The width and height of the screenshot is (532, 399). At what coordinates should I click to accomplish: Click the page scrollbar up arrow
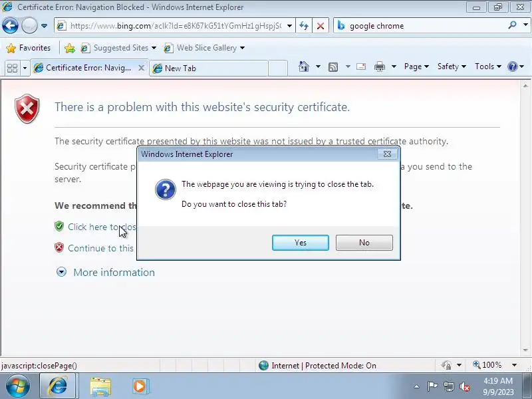click(x=525, y=86)
